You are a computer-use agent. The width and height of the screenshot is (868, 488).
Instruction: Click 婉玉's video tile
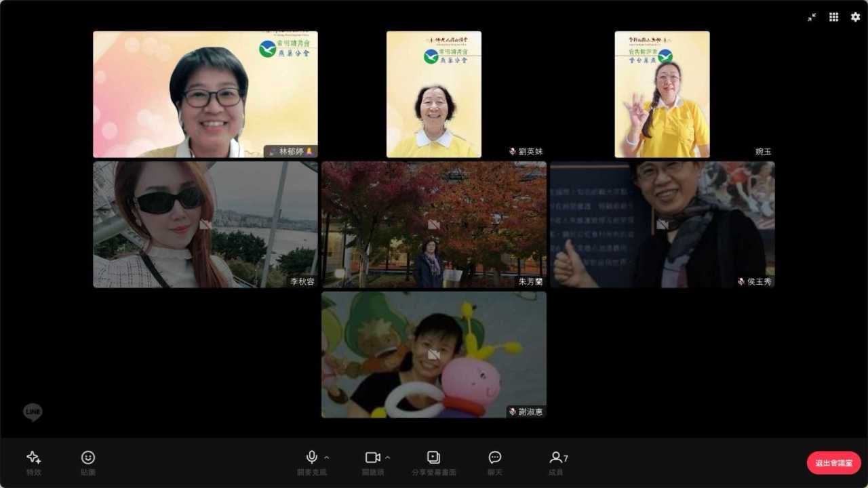[x=662, y=94]
